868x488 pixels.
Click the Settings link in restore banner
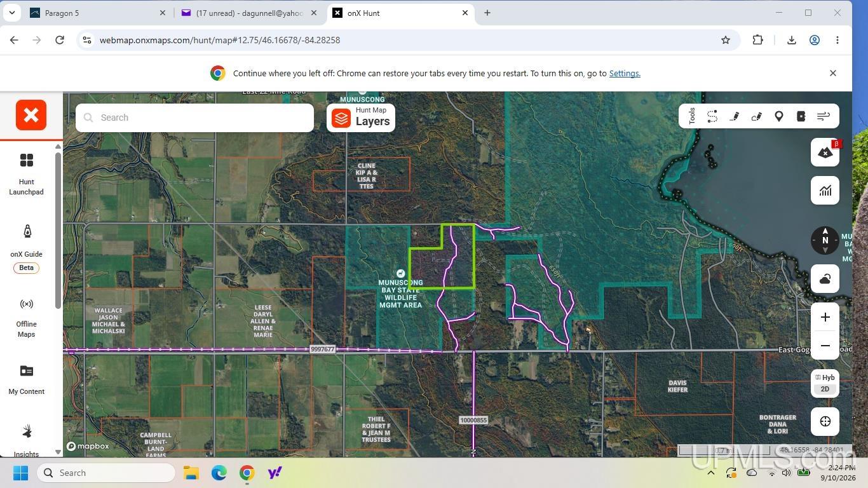(x=625, y=73)
